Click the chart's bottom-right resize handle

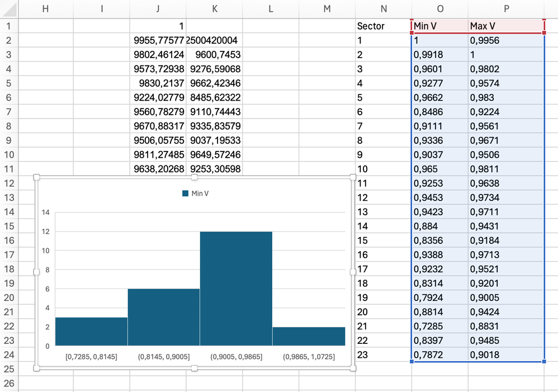click(353, 368)
